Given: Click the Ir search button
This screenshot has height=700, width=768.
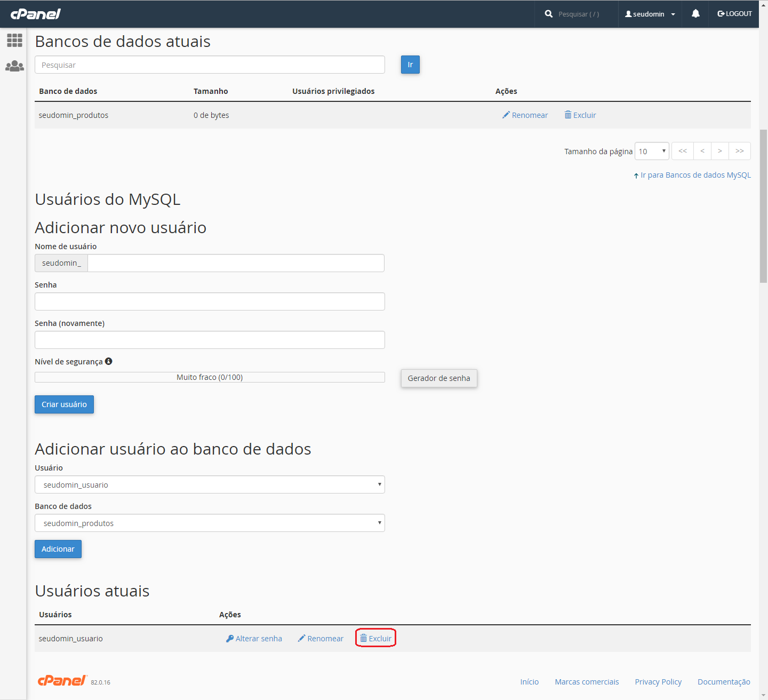Looking at the screenshot, I should pyautogui.click(x=410, y=65).
